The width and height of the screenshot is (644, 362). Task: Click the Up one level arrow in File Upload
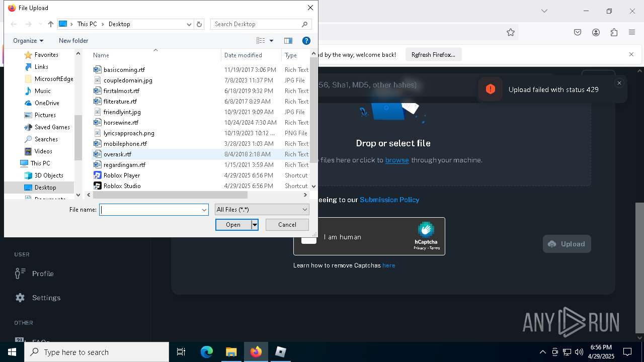50,24
